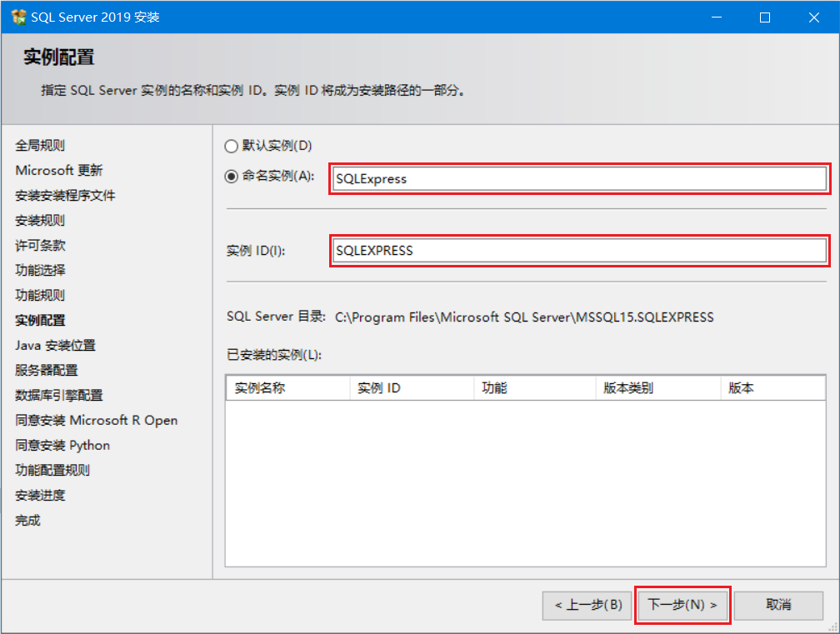Select the 功能配置规则 step
The image size is (840, 634).
pos(52,471)
